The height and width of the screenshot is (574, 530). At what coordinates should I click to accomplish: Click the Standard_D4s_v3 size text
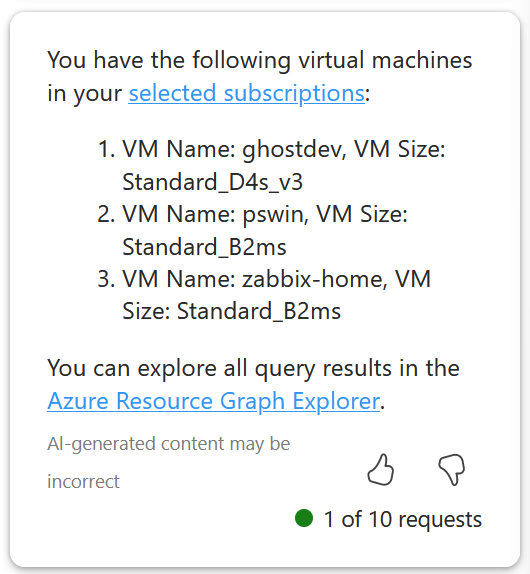click(x=212, y=182)
